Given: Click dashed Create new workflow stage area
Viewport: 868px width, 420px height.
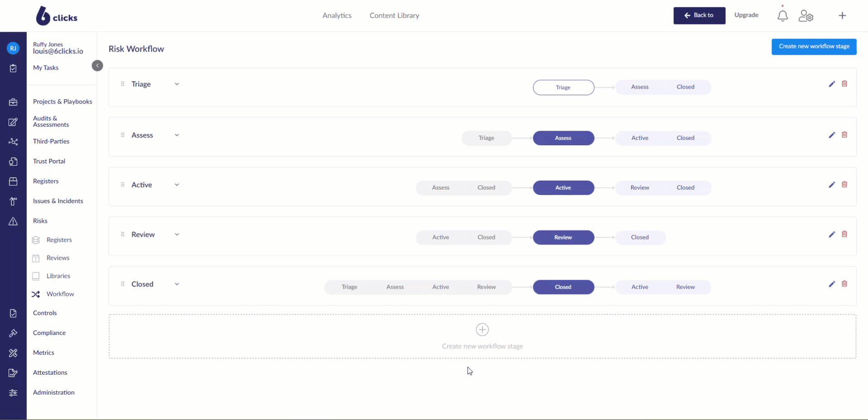Looking at the screenshot, I should click(x=482, y=336).
